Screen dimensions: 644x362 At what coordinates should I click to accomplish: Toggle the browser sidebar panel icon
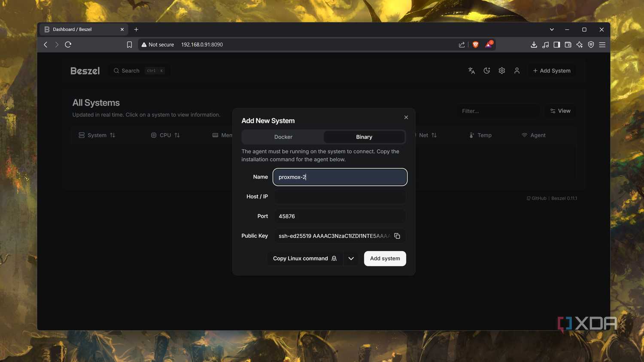tap(556, 45)
